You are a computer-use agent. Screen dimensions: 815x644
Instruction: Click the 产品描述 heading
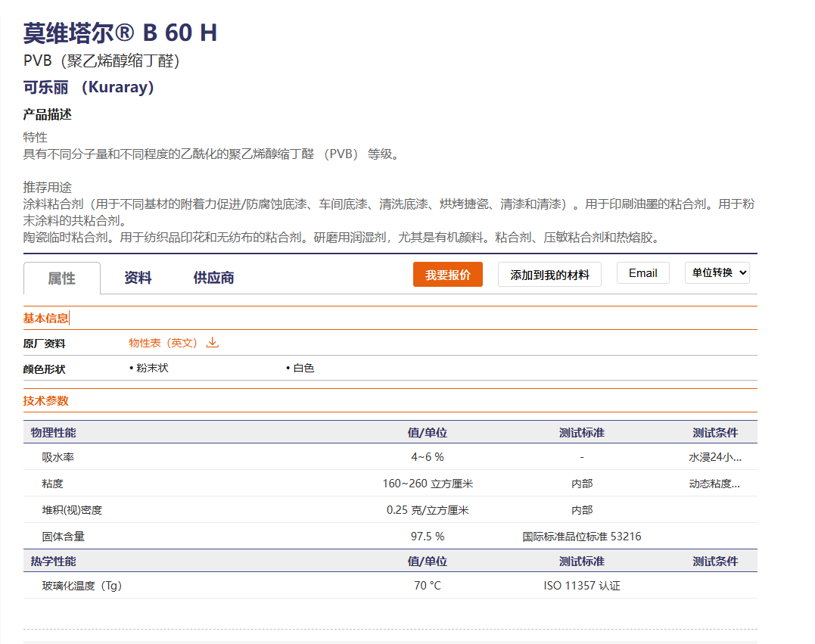click(x=48, y=114)
